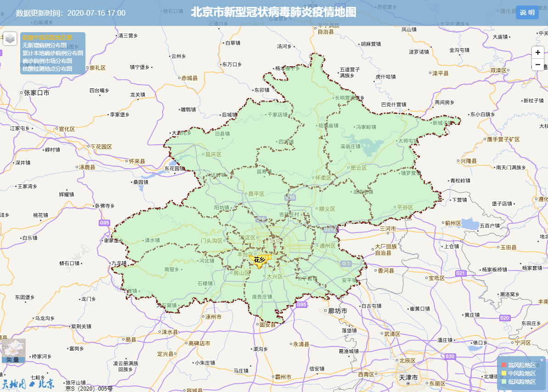Click the G95 highway shield near 谢家堡
This screenshot has height=392, width=548.
104,223
